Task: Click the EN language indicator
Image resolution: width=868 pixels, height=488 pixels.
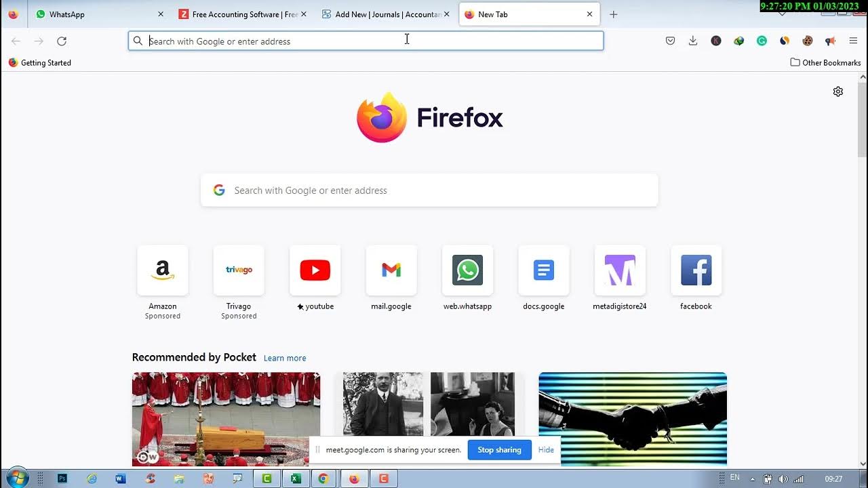Action: pos(734,478)
